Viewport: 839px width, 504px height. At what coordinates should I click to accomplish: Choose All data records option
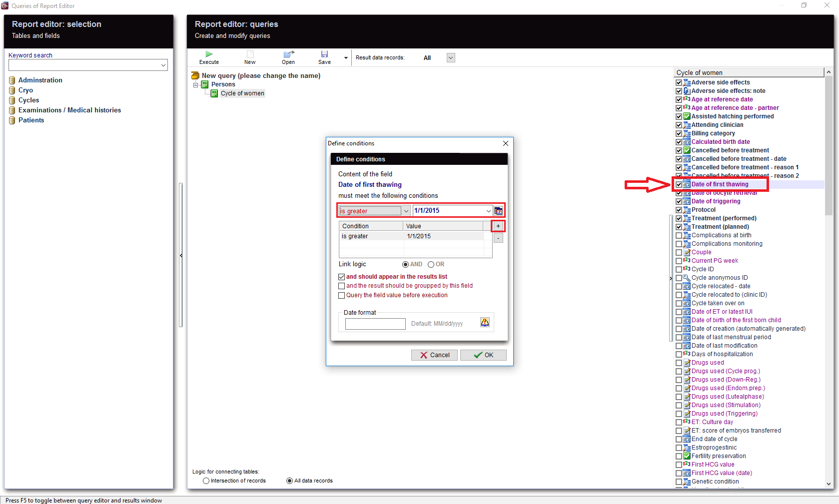[289, 481]
